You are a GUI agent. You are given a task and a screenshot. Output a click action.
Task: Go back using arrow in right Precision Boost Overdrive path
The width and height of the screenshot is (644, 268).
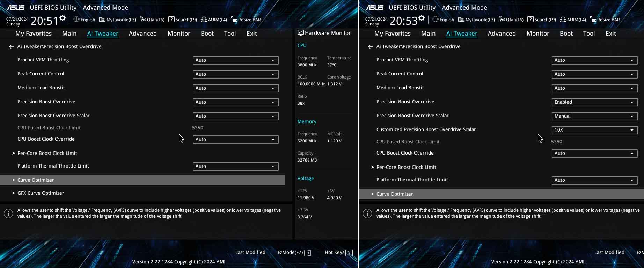pos(371,46)
